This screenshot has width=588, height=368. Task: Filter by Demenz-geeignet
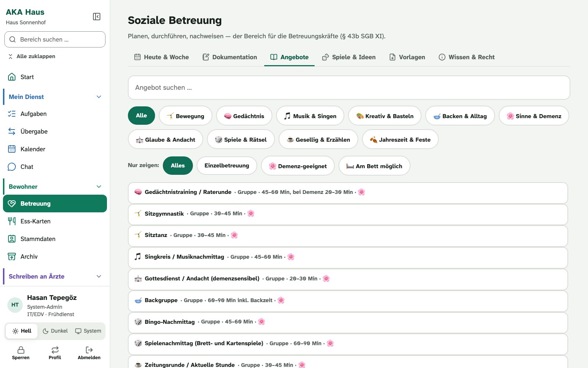coord(298,166)
